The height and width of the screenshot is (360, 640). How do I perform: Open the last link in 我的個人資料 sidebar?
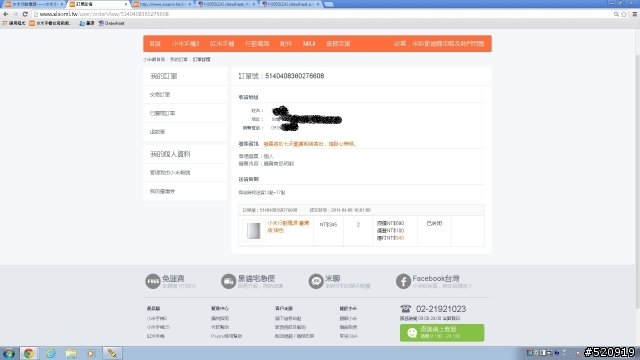[162, 191]
